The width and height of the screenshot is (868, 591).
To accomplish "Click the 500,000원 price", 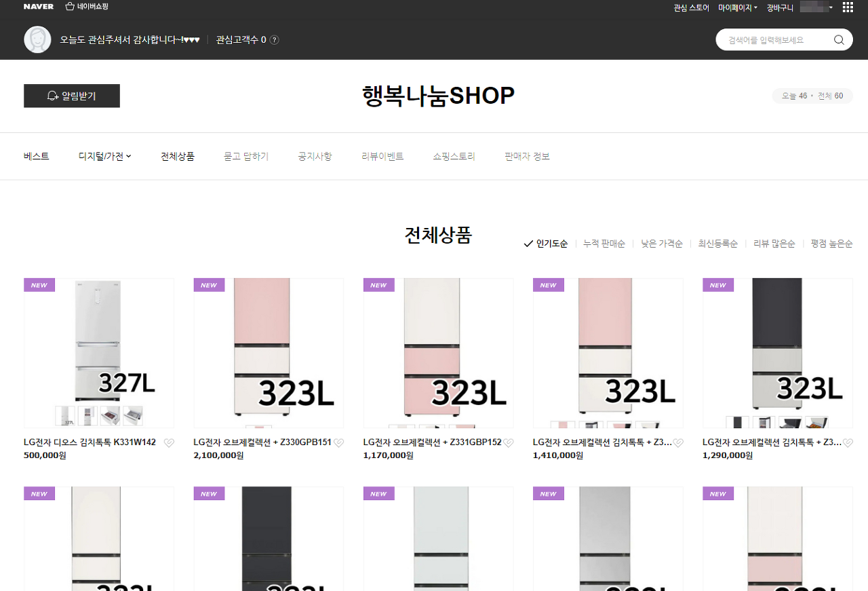I will (x=45, y=455).
